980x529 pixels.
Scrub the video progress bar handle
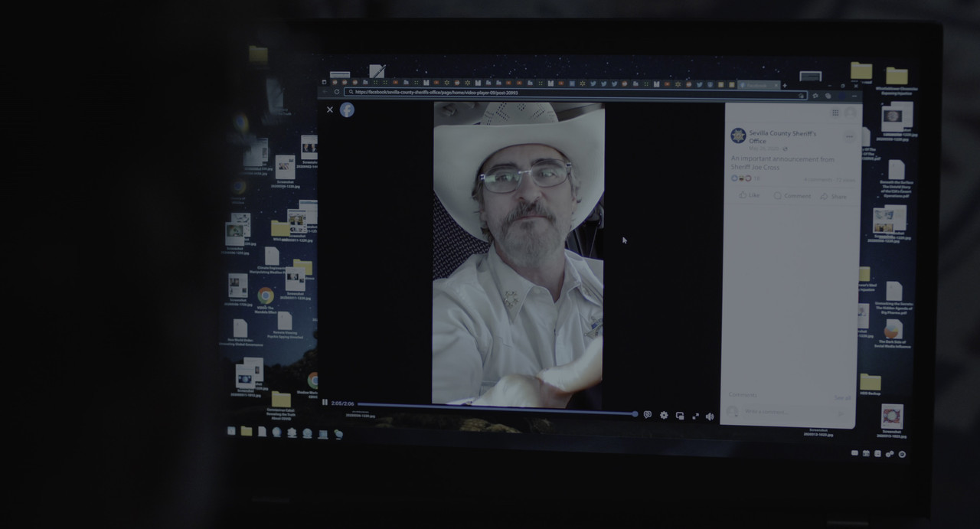click(x=635, y=413)
